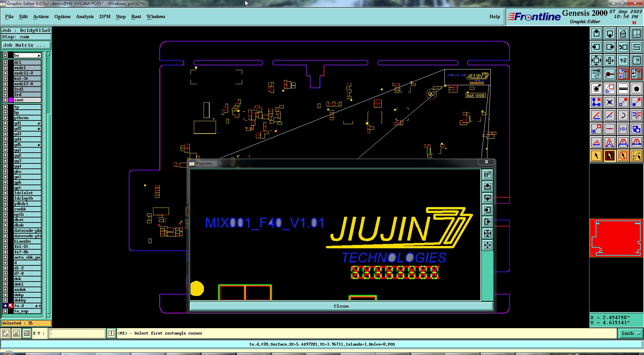Select the 1drlslot layer name
Screen dimensions: 644x355
pos(28,193)
